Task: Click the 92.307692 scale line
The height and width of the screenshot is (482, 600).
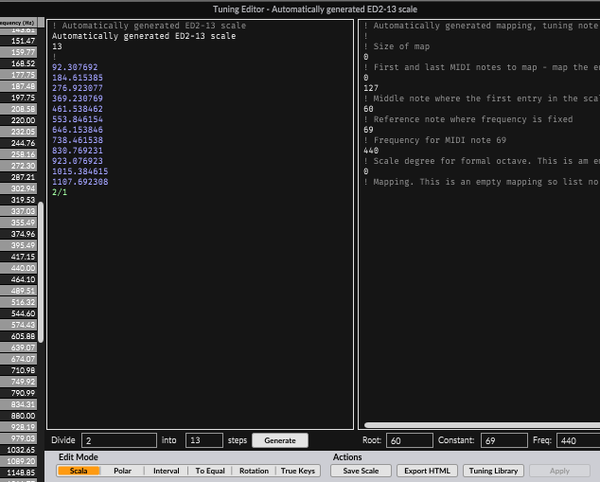Action: (75, 67)
